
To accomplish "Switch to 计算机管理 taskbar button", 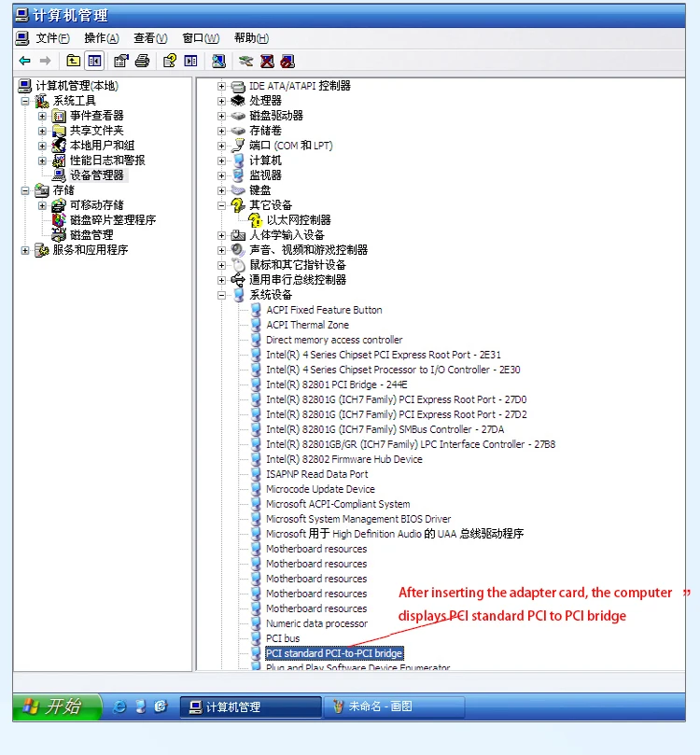I will pos(251,706).
